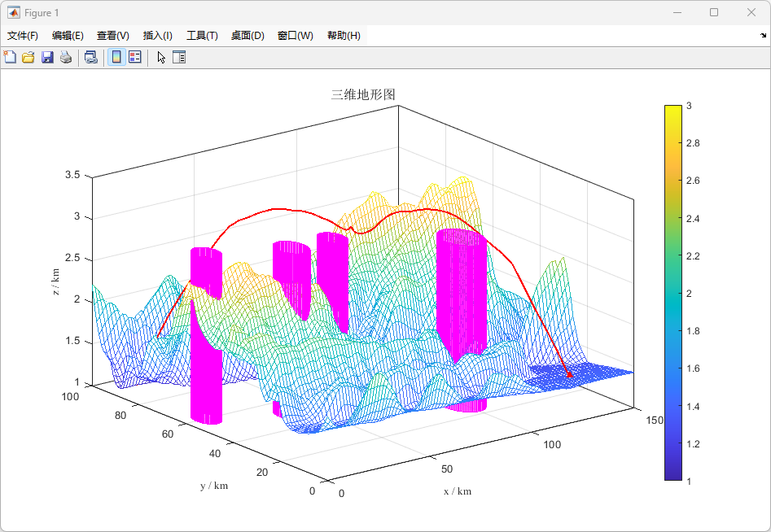The image size is (771, 532).
Task: Save the figure using the floppy disk icon
Action: click(47, 57)
